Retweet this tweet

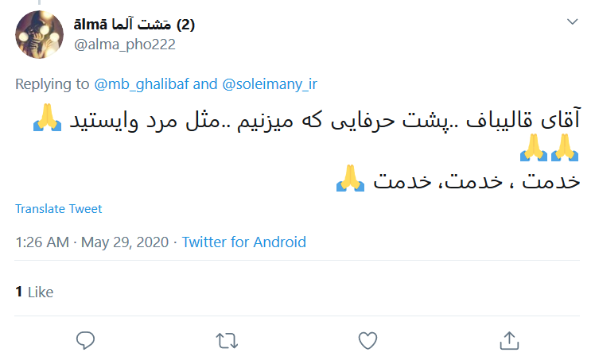click(x=227, y=340)
